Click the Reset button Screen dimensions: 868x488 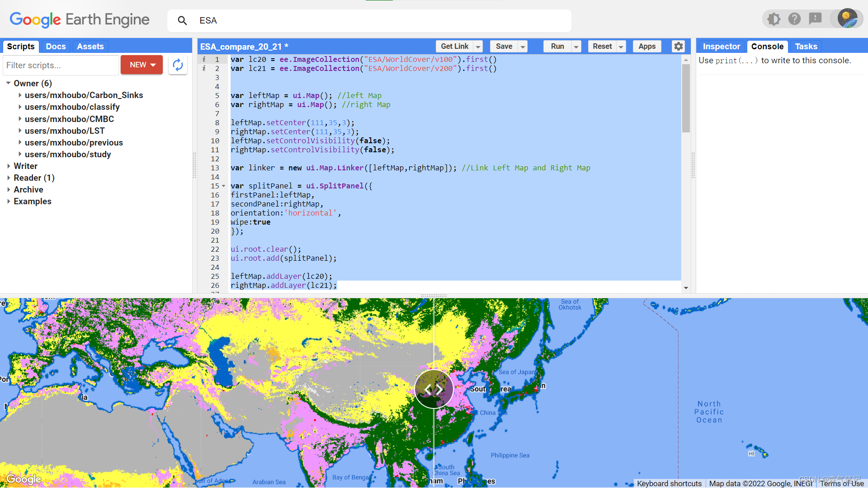coord(602,46)
